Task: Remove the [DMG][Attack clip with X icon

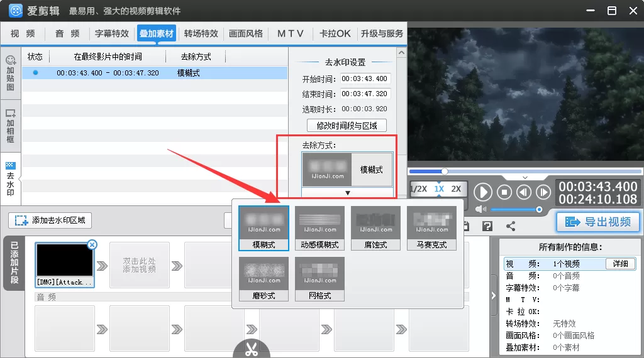Action: [x=92, y=245]
